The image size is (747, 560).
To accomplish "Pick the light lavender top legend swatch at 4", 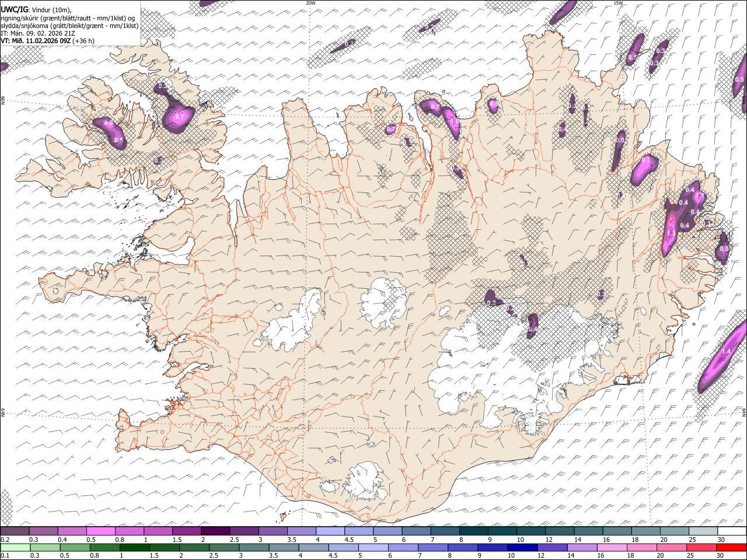I will coord(330,531).
